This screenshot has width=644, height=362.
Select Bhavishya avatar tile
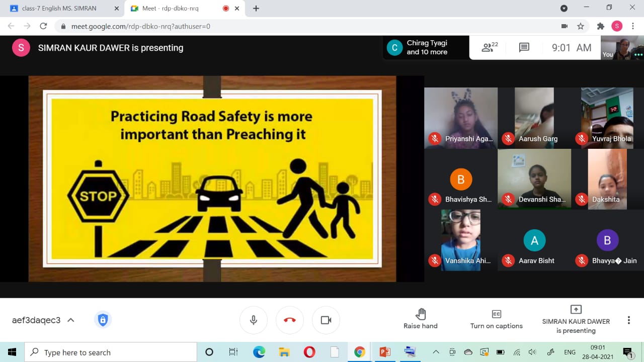(461, 179)
